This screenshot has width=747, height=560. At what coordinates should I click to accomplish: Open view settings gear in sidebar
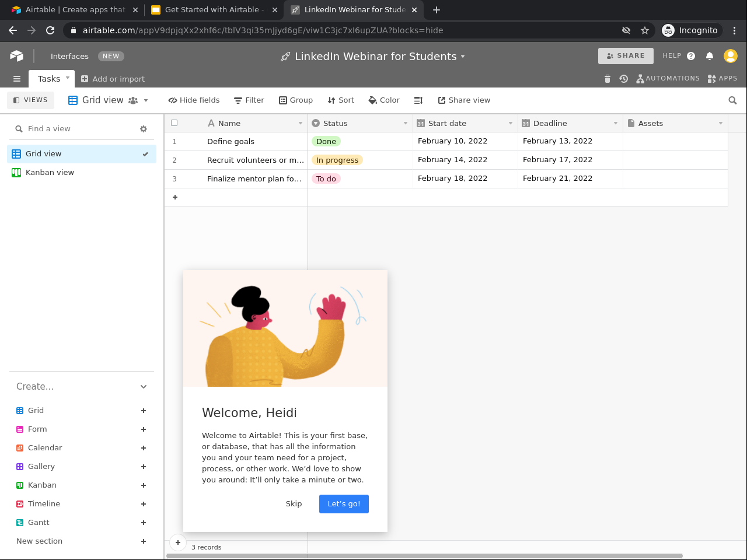coord(144,129)
